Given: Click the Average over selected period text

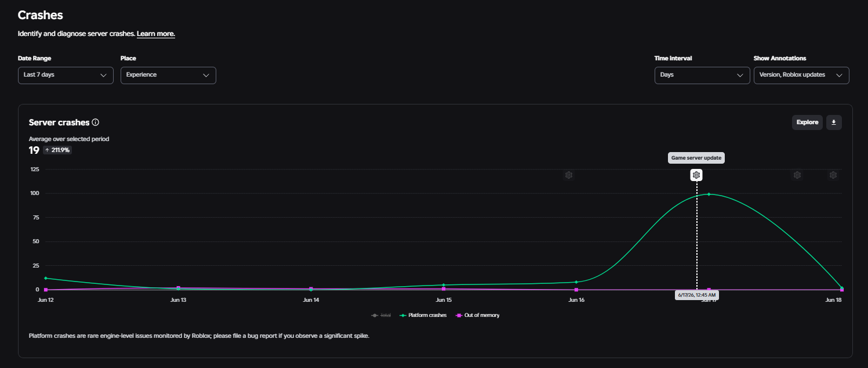Looking at the screenshot, I should click(69, 139).
